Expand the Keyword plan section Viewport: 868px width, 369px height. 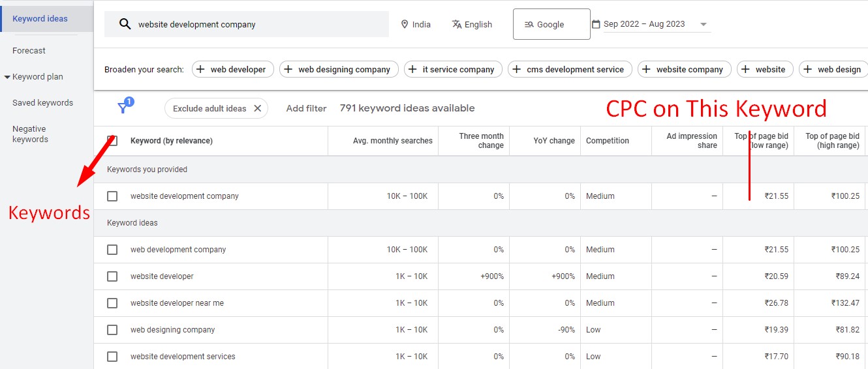pos(7,77)
